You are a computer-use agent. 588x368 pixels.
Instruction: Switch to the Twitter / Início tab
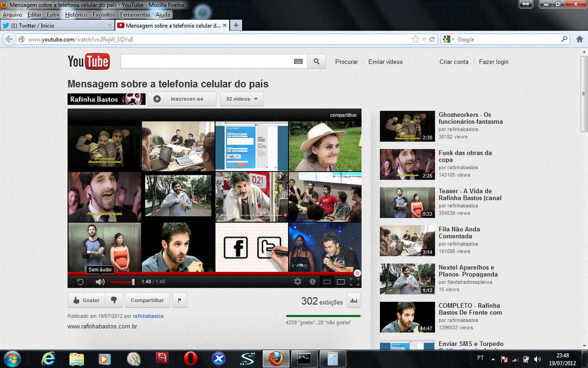(56, 26)
